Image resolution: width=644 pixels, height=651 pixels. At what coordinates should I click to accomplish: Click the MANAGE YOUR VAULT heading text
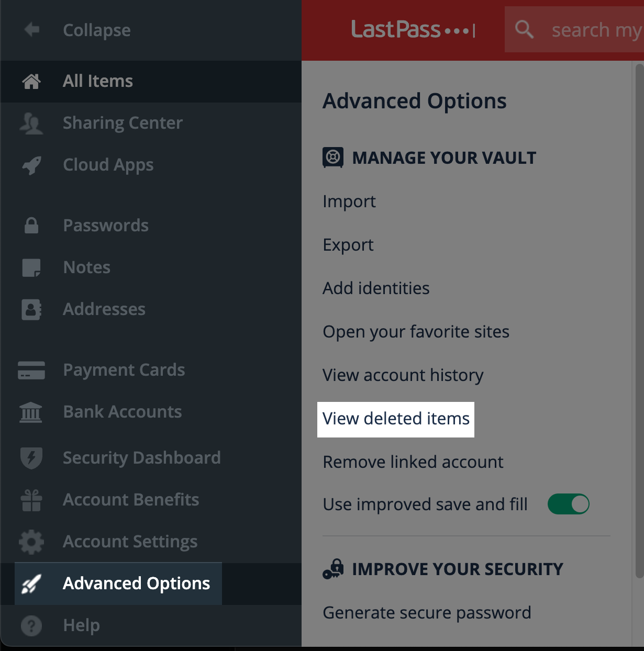coord(444,158)
